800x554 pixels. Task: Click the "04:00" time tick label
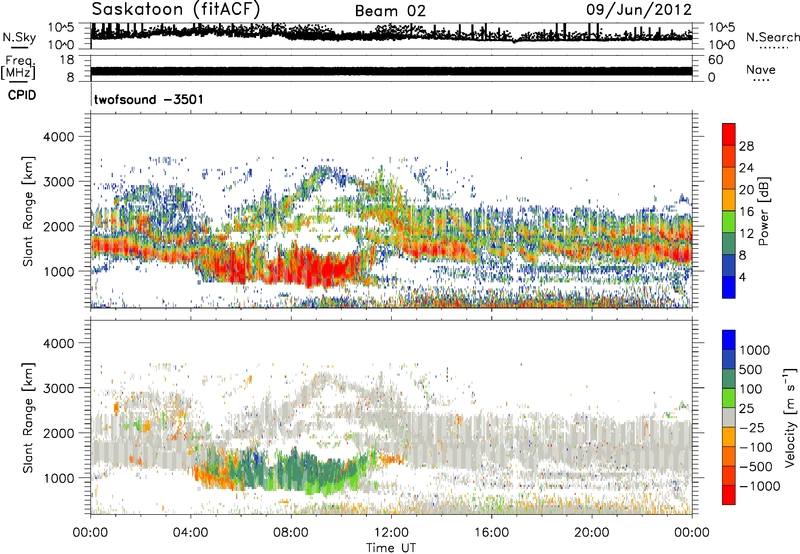(190, 533)
